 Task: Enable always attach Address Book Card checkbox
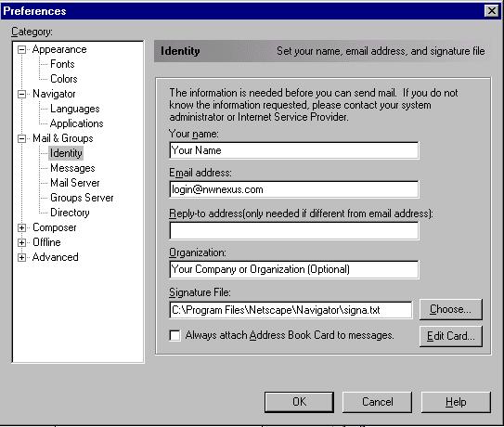pyautogui.click(x=174, y=335)
